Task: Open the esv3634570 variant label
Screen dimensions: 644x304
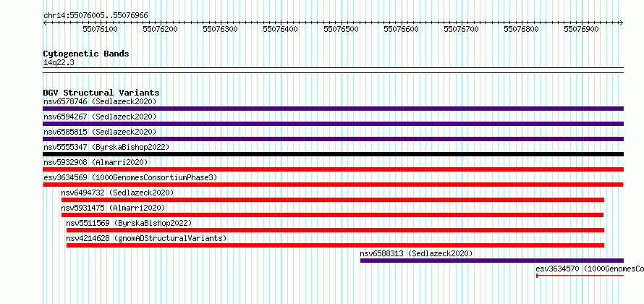Action: [x=590, y=269]
